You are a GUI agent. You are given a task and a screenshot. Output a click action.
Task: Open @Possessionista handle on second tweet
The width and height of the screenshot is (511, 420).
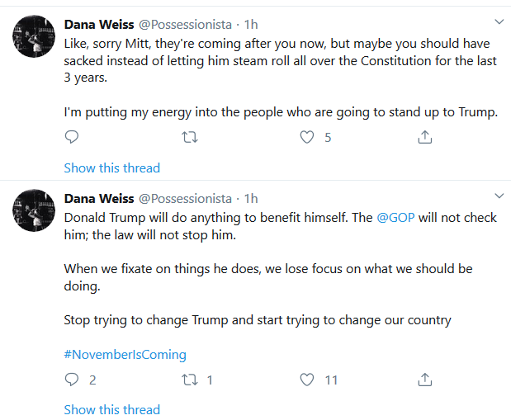tap(185, 199)
